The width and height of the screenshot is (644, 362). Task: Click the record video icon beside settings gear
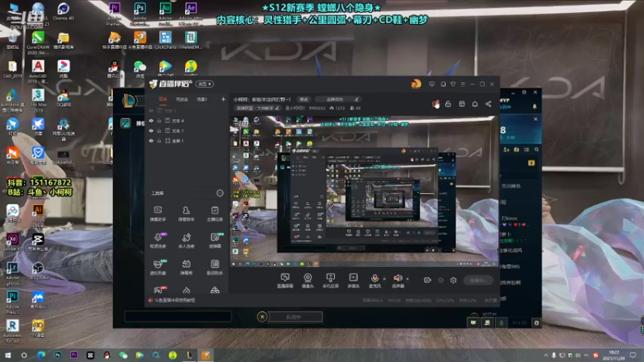coord(427,280)
